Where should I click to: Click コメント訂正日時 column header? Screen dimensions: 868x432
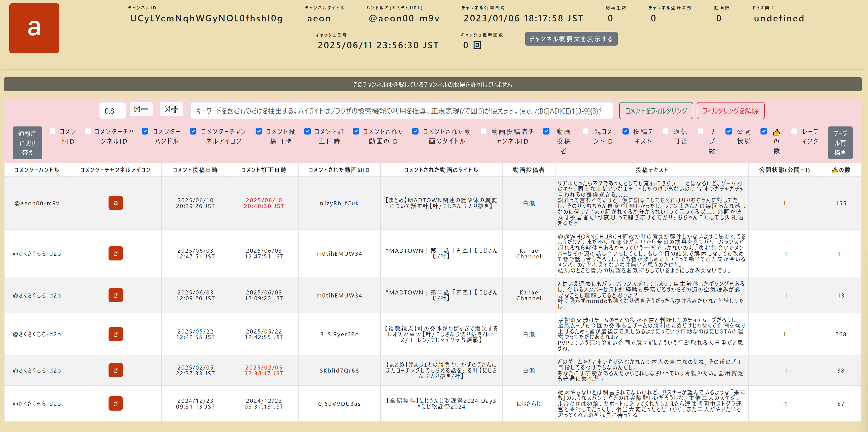[x=264, y=170]
